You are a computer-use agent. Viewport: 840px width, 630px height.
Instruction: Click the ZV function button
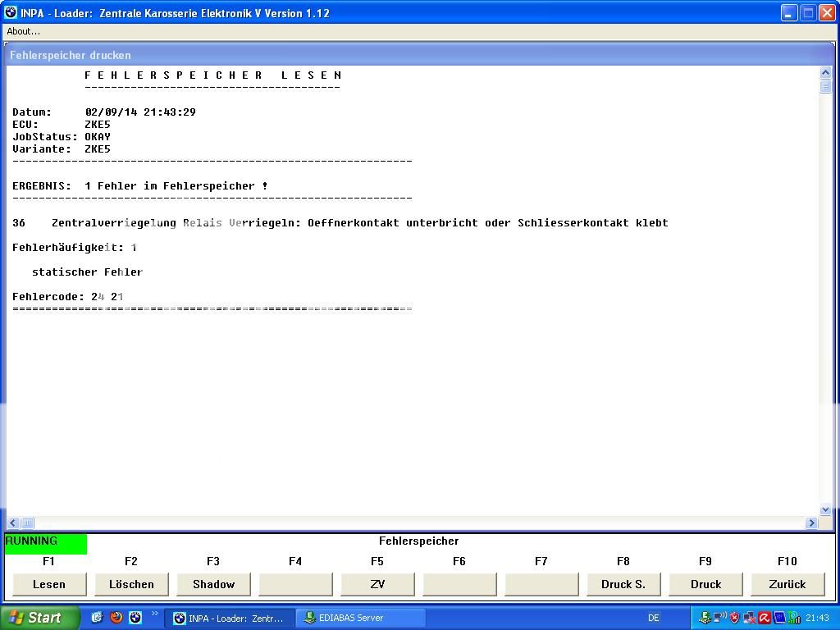pos(377,584)
